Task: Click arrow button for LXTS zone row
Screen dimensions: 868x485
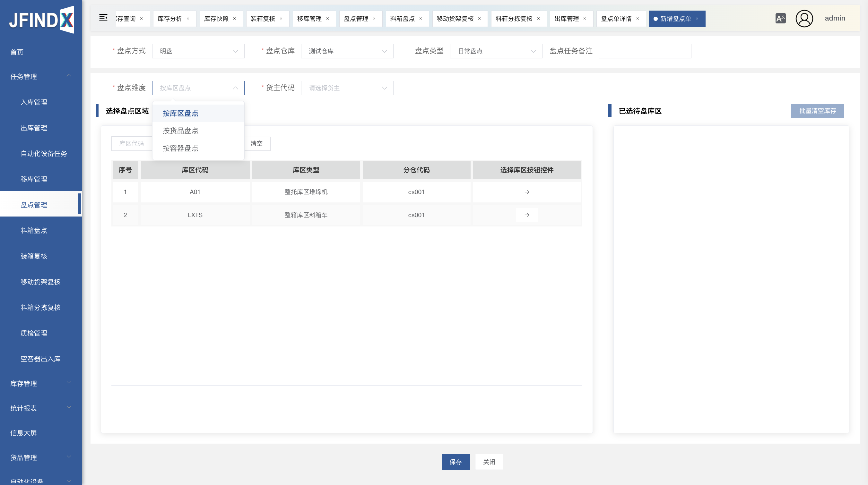Action: point(527,215)
